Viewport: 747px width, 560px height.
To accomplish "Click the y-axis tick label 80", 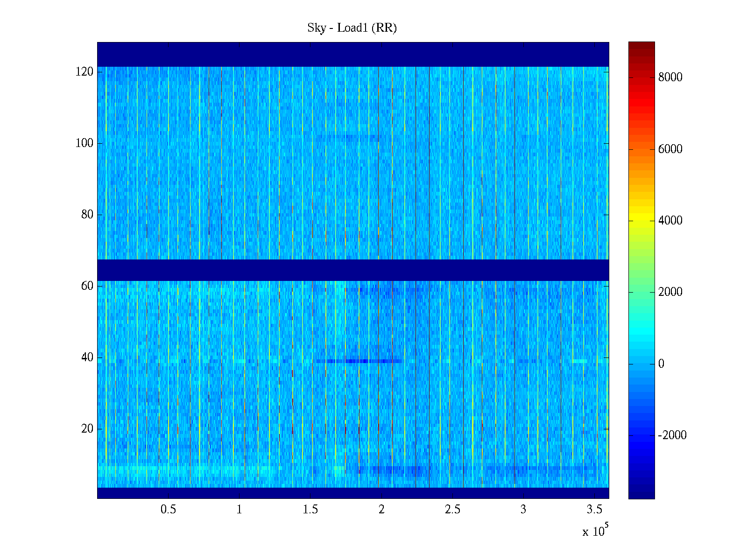I will pos(87,215).
